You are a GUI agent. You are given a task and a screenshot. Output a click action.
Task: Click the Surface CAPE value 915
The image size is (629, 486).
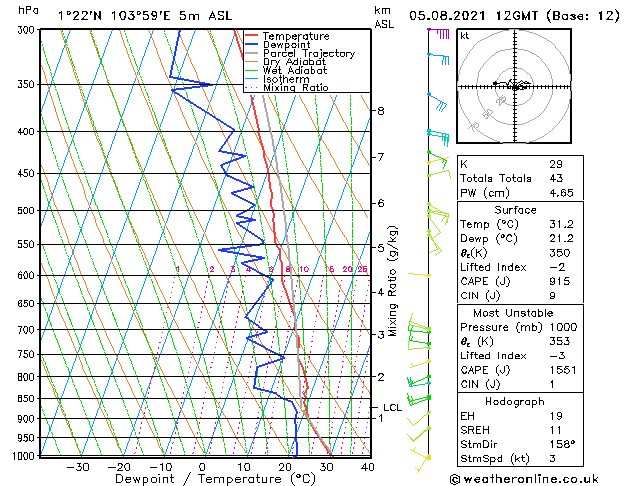tap(560, 281)
